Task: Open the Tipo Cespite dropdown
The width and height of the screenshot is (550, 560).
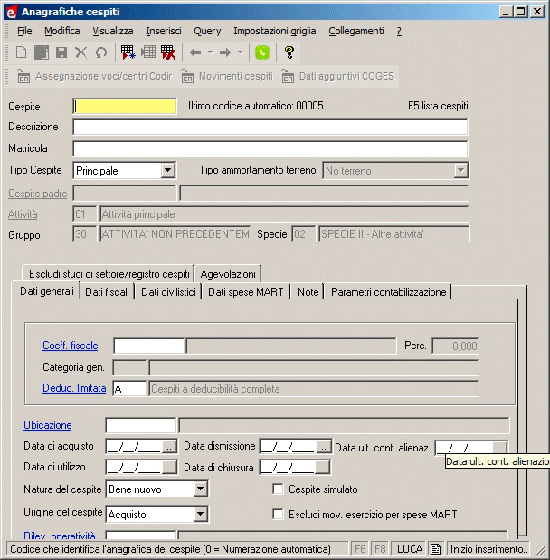Action: coord(168,170)
